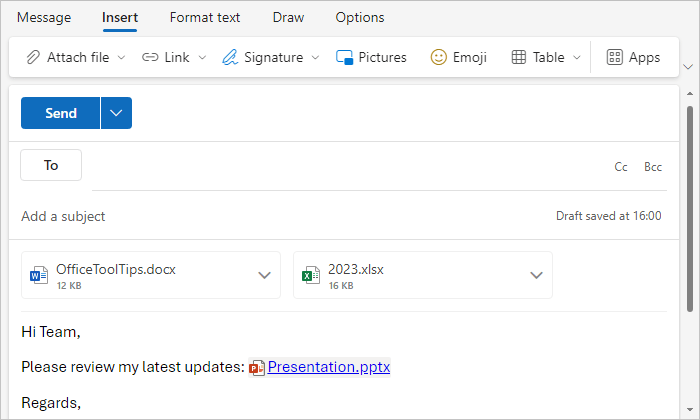The height and width of the screenshot is (420, 700).
Task: Click Word icon of OfficeToolTips.docx attachment
Action: 39,275
